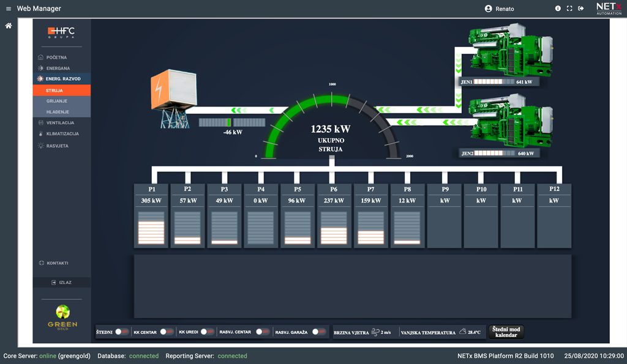Screen dimensions: 627x364
Task: Click the info icon in the top bar
Action: pos(558,9)
